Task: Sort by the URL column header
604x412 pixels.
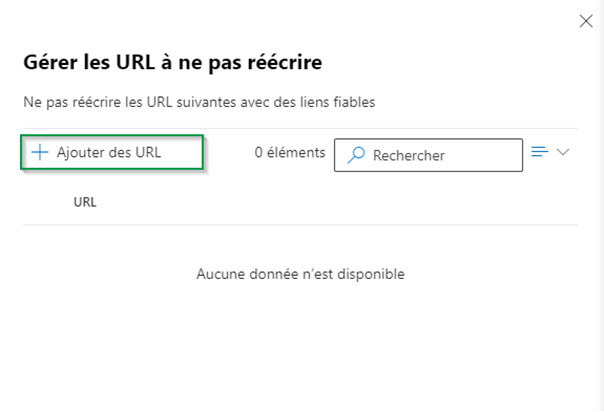Action: [x=85, y=202]
